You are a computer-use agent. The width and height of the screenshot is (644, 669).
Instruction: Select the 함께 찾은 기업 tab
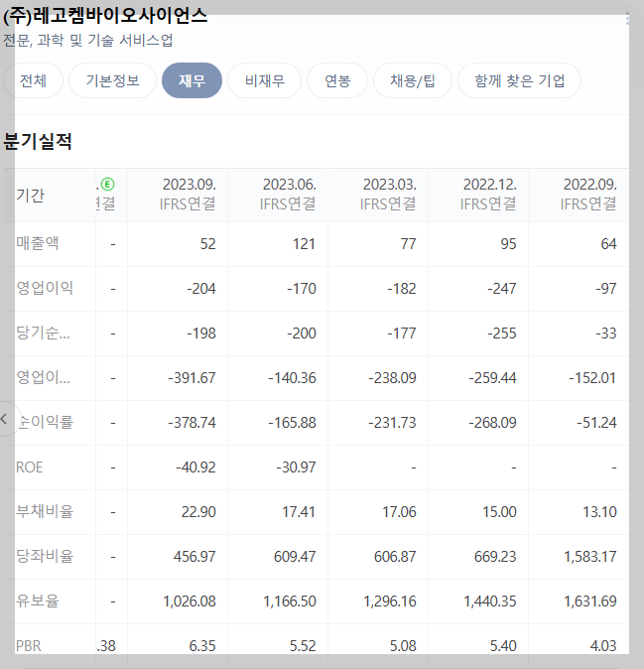click(519, 80)
